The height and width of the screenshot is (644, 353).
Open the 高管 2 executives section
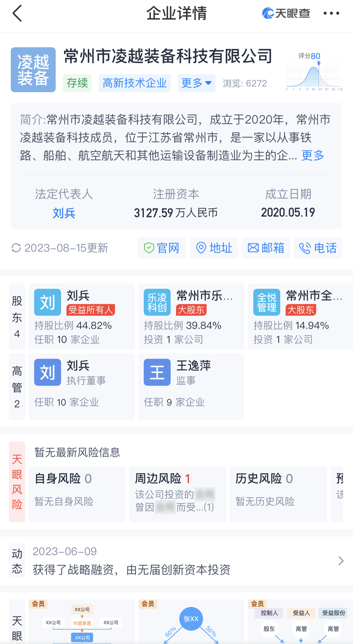(17, 386)
